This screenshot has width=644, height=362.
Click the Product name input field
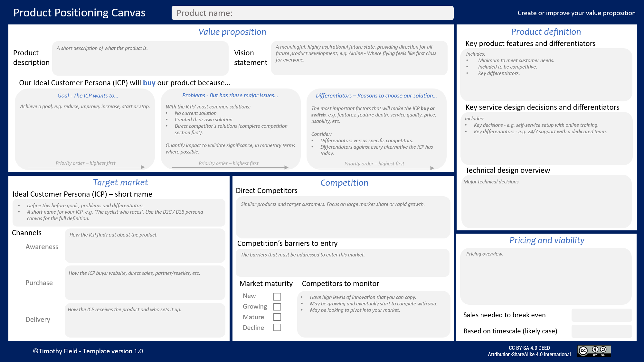pyautogui.click(x=312, y=13)
